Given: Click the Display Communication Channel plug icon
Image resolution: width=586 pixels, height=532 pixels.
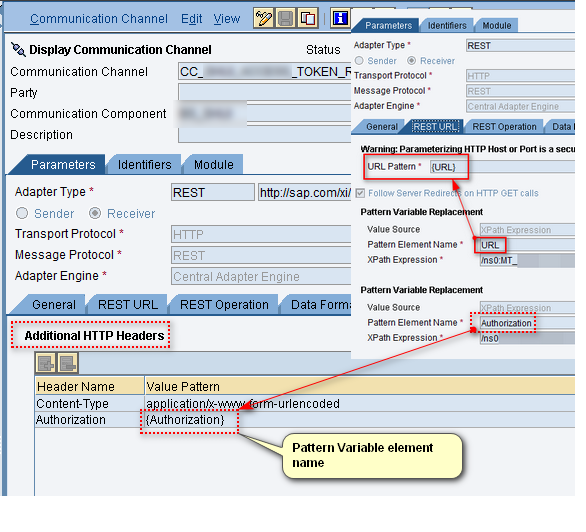Looking at the screenshot, I should coord(18,49).
